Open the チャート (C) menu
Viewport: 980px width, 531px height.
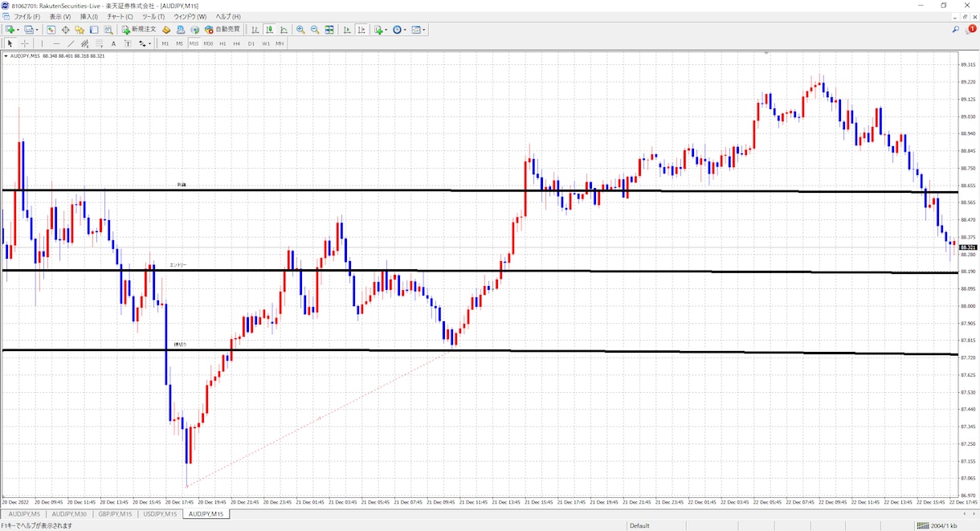[120, 16]
